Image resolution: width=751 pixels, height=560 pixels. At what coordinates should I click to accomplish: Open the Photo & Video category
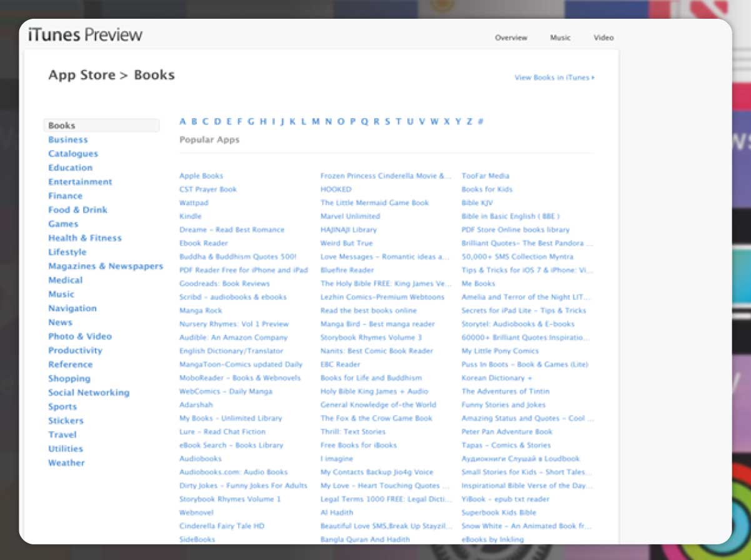(80, 336)
